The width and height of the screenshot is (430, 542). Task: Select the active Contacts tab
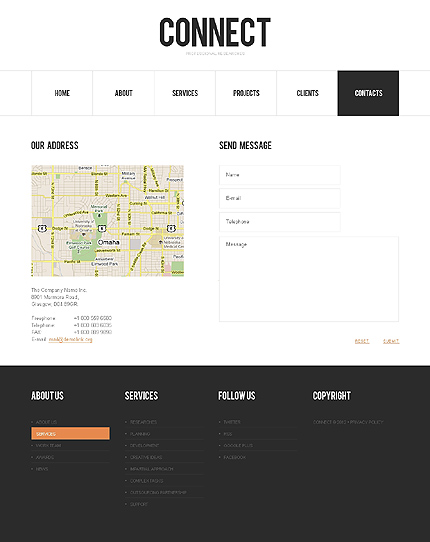pos(368,93)
